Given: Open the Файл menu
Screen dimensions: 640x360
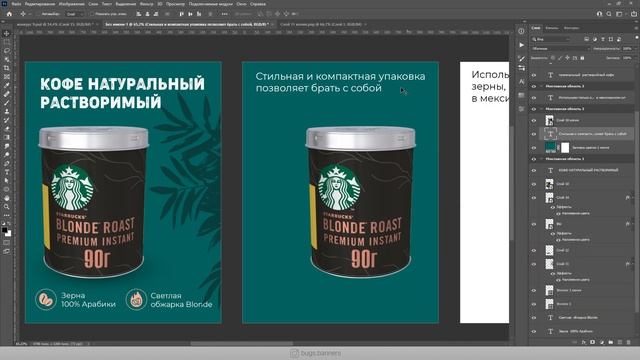Looking at the screenshot, I should tap(16, 4).
